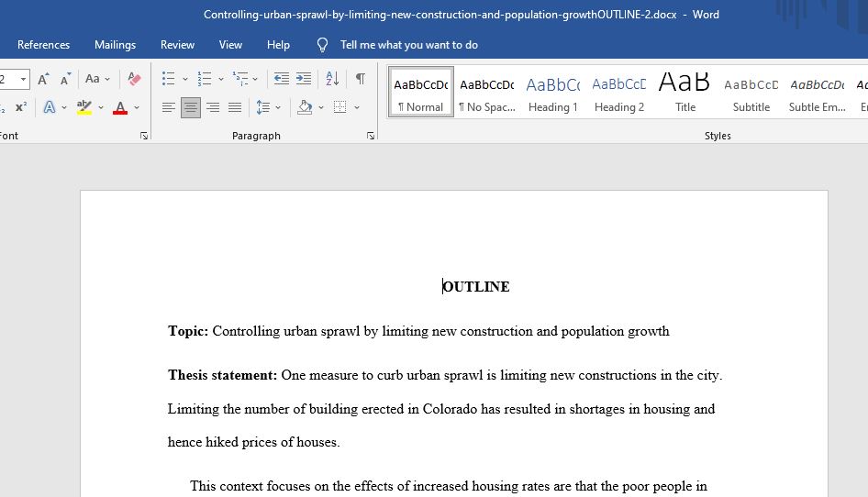Expand Text Effects dropdown arrow
The width and height of the screenshot is (868, 497).
click(x=64, y=107)
